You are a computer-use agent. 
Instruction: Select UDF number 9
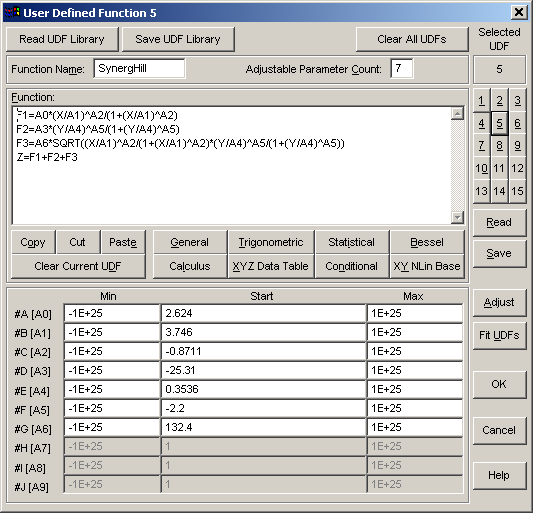pos(517,146)
